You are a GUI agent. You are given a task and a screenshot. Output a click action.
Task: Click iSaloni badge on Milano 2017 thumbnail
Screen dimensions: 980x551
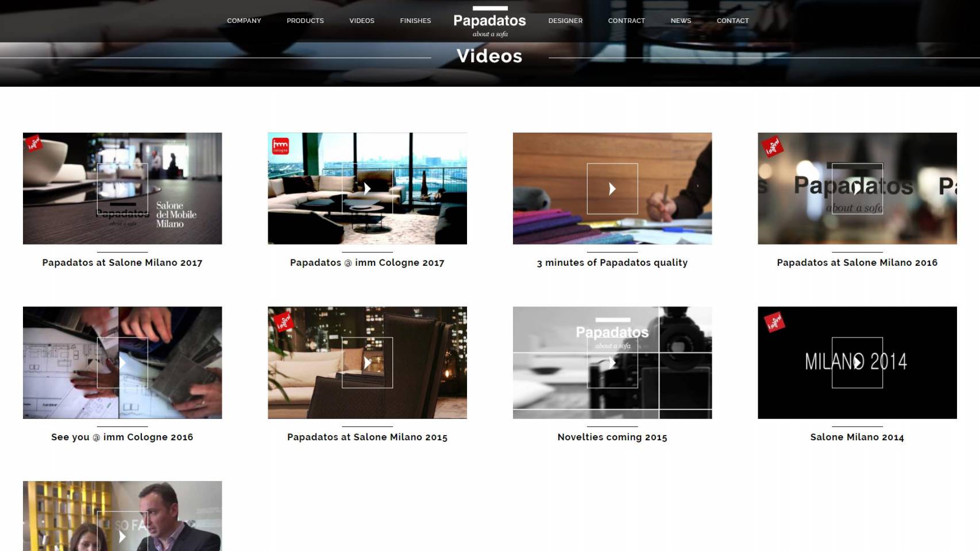pos(34,143)
